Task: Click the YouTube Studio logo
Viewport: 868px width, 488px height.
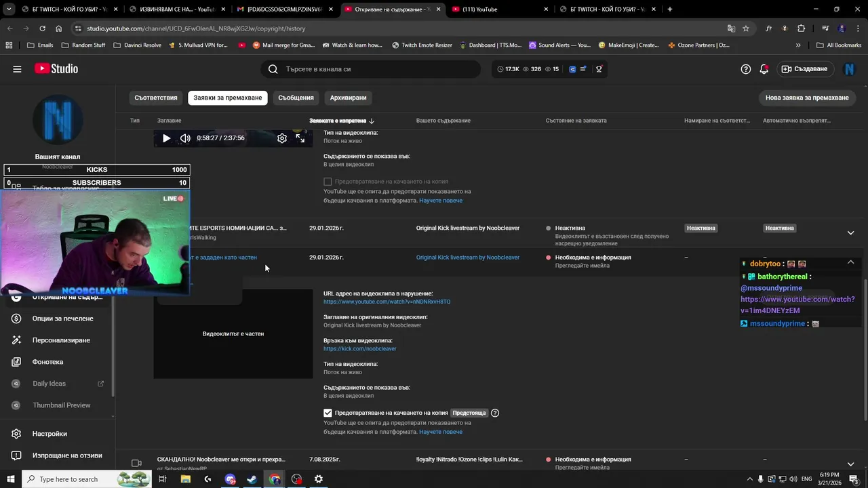Action: tap(56, 69)
